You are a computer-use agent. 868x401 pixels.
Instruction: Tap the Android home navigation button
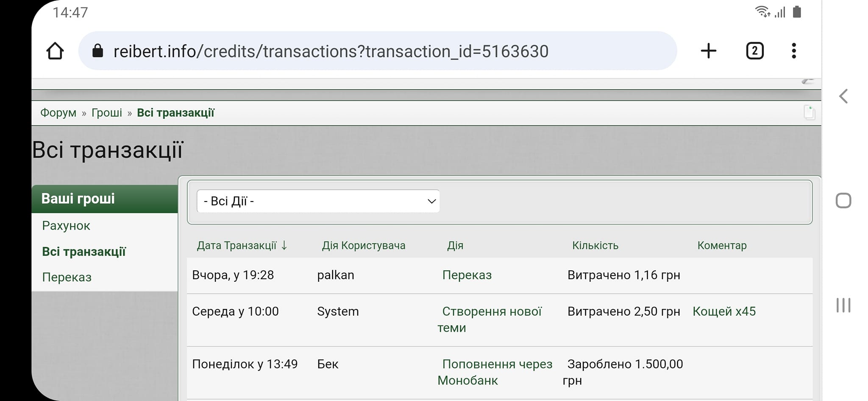843,201
